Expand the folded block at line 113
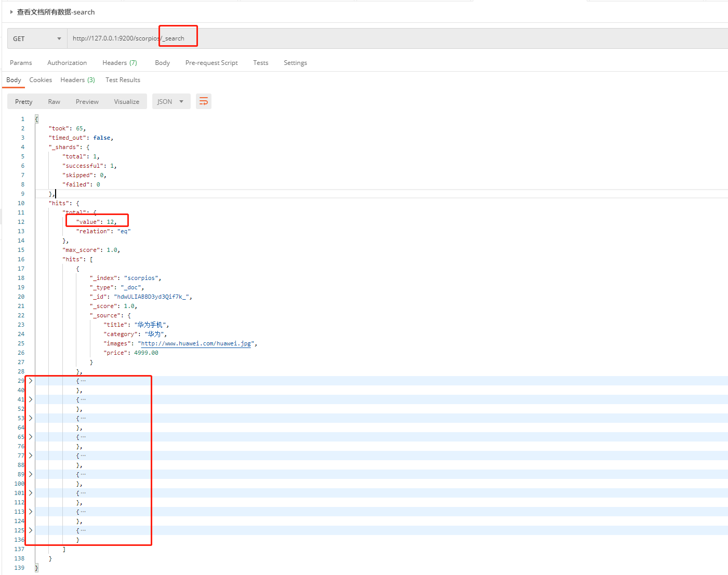The image size is (728, 575). tap(31, 512)
